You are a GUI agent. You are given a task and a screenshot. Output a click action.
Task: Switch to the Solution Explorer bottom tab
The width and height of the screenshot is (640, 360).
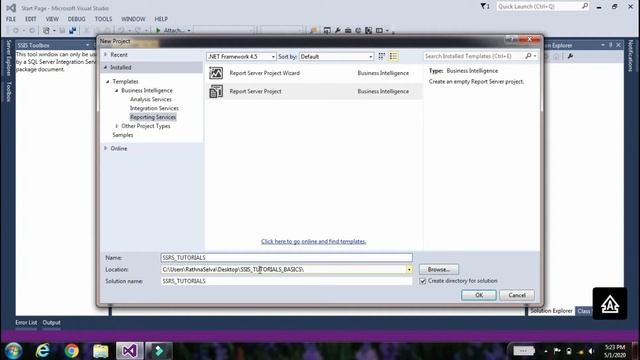point(551,311)
